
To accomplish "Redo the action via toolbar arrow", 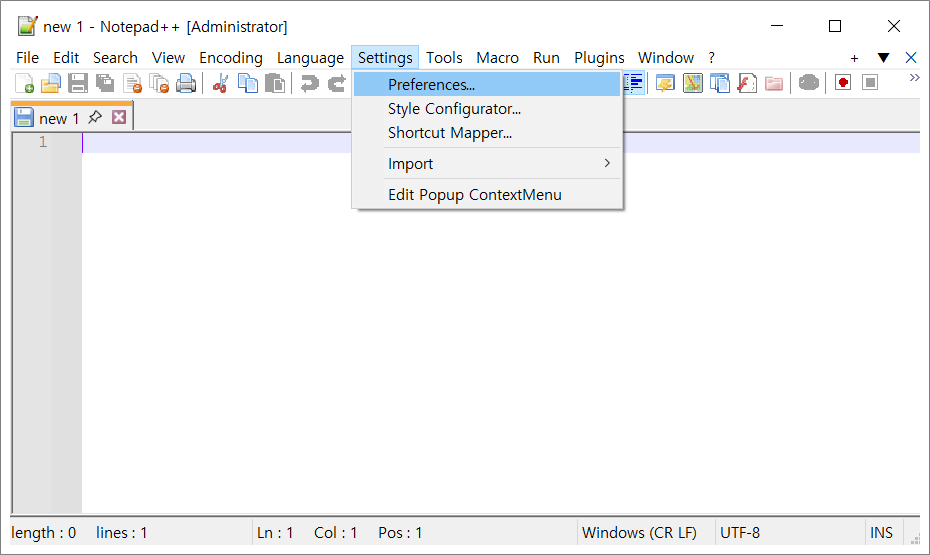I will [x=337, y=84].
